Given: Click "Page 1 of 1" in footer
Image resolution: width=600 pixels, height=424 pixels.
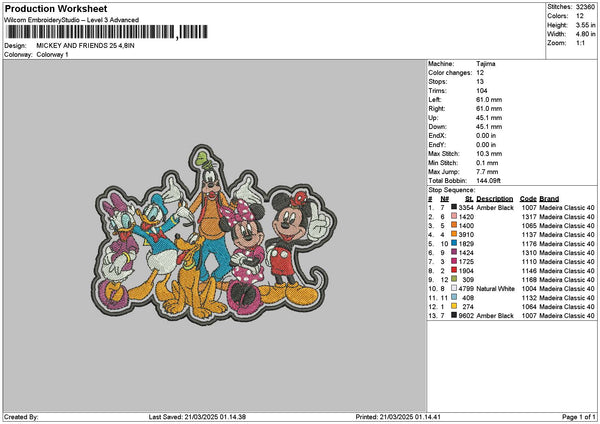Looking at the screenshot, I should point(579,417).
